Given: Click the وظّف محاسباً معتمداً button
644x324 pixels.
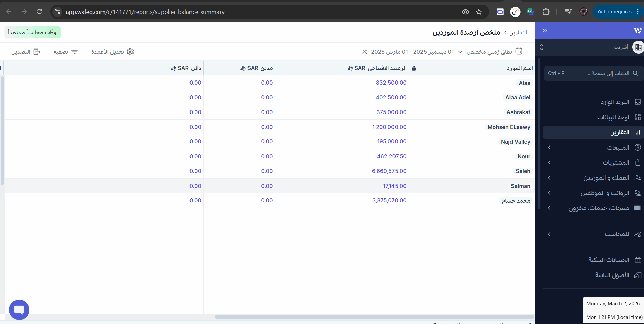Looking at the screenshot, I should [32, 32].
